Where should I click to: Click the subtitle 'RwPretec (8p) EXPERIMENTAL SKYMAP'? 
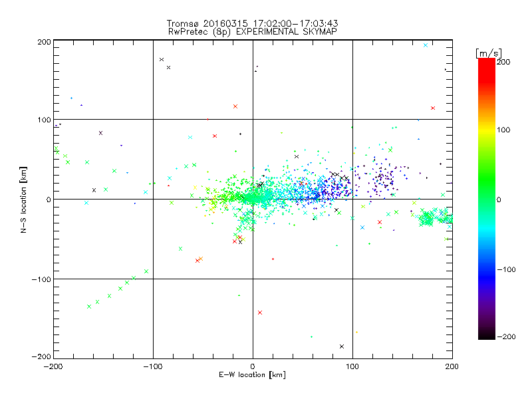pos(252,32)
